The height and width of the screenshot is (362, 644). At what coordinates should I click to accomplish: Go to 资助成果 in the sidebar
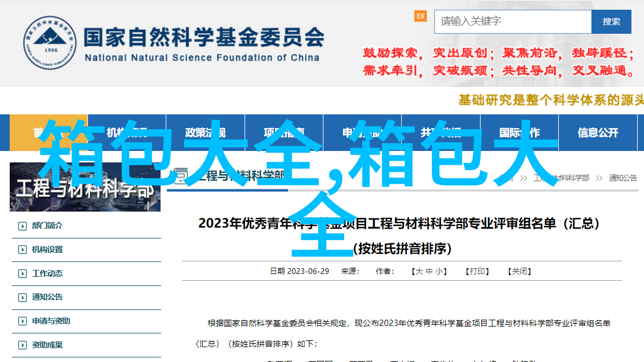(x=47, y=345)
